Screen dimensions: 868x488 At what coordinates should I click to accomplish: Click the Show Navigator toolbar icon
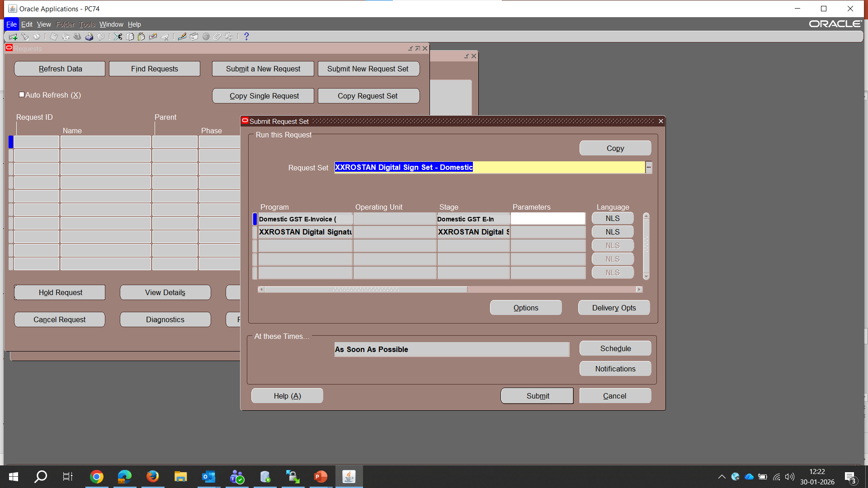37,37
